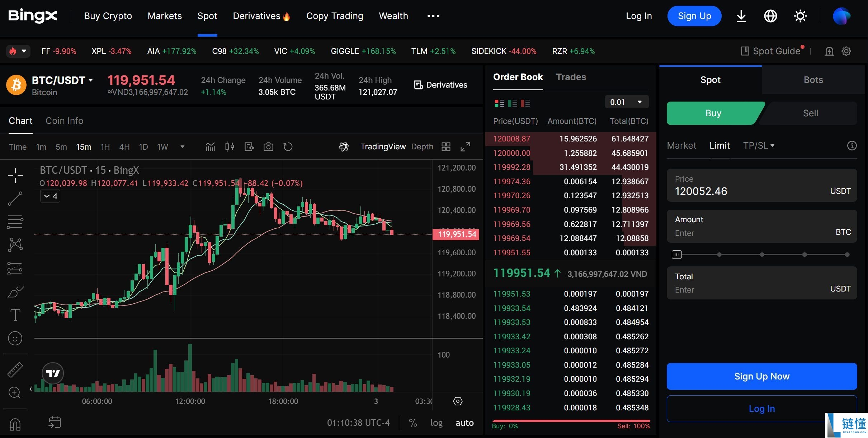Open the globe language selector
The image size is (868, 438).
(770, 16)
